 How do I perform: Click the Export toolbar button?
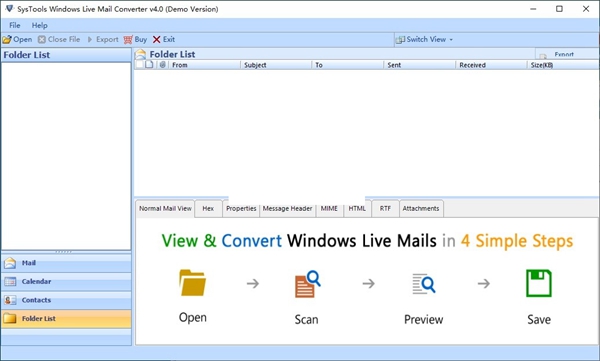tap(103, 39)
